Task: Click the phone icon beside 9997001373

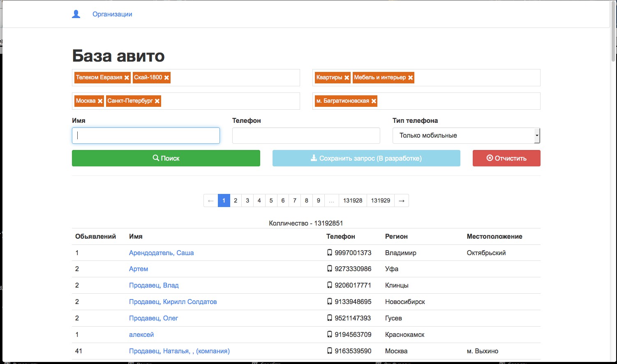Action: 329,253
